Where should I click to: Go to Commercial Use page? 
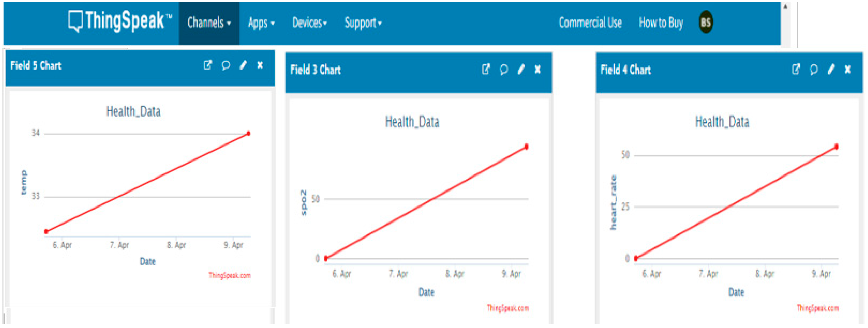click(x=590, y=23)
